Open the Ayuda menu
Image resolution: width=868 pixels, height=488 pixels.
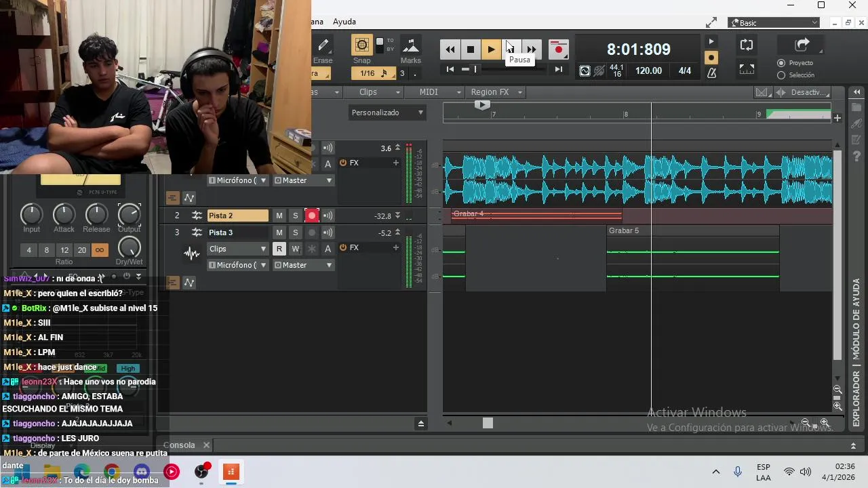344,22
